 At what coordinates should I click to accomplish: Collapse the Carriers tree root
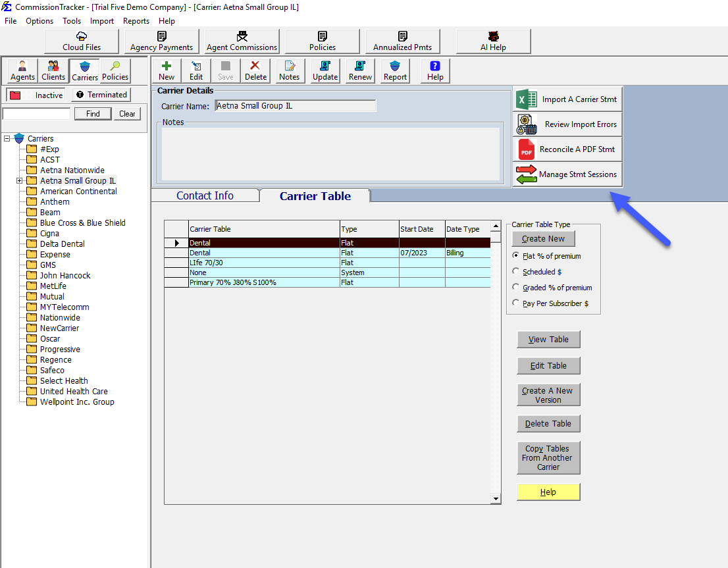point(7,138)
